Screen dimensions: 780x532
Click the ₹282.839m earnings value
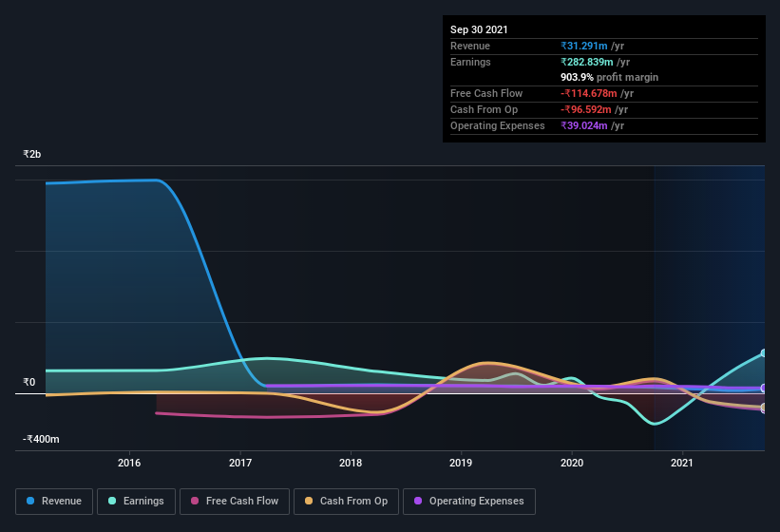coord(587,62)
